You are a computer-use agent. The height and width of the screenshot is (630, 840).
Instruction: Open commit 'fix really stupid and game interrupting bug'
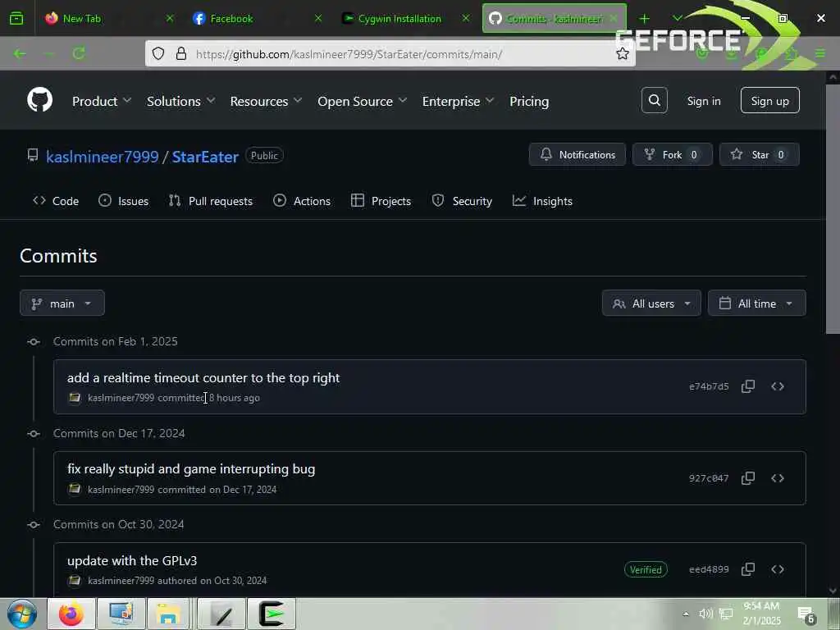[x=191, y=468]
